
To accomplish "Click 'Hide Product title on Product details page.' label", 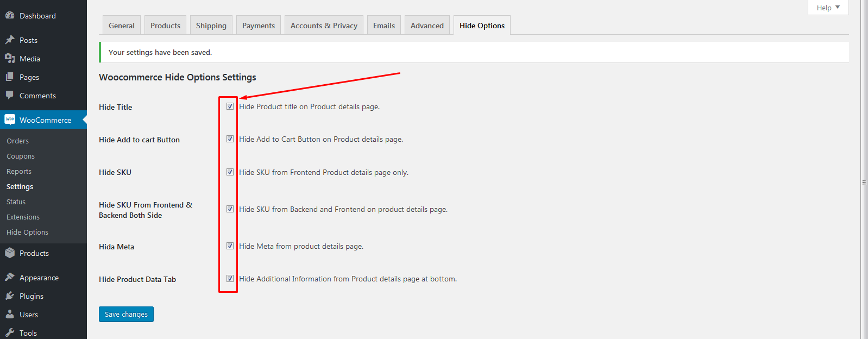I will pos(309,106).
